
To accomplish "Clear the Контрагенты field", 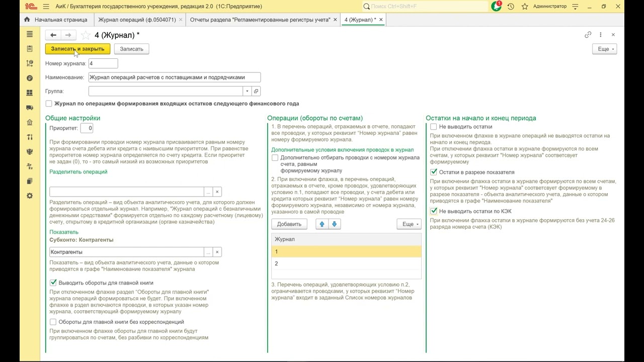I will point(217,252).
